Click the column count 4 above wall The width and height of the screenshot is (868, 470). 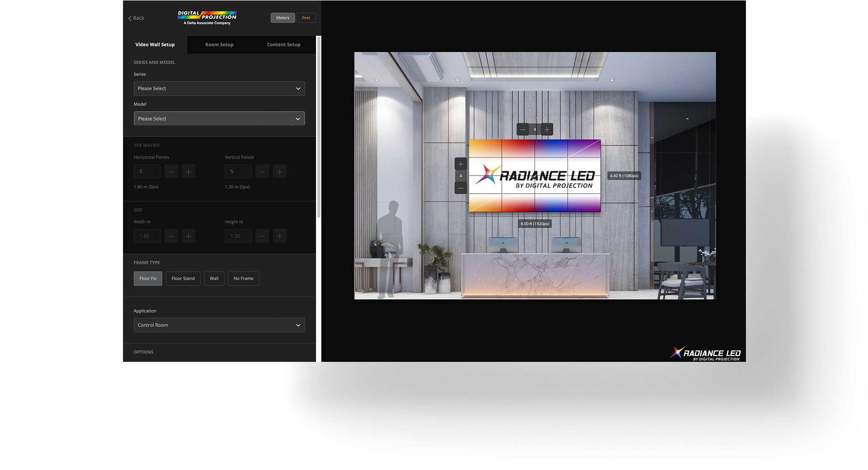(x=535, y=129)
